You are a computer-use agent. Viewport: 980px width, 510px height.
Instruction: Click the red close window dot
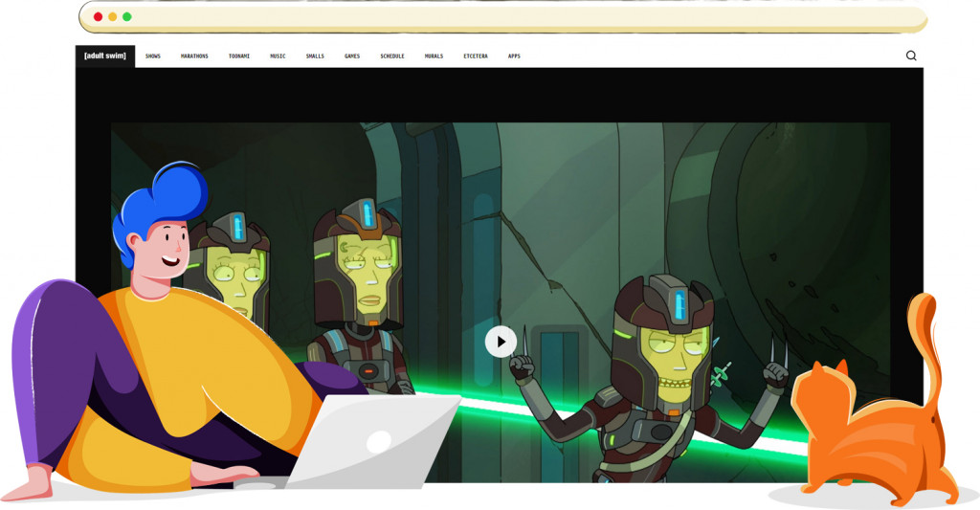pos(99,17)
